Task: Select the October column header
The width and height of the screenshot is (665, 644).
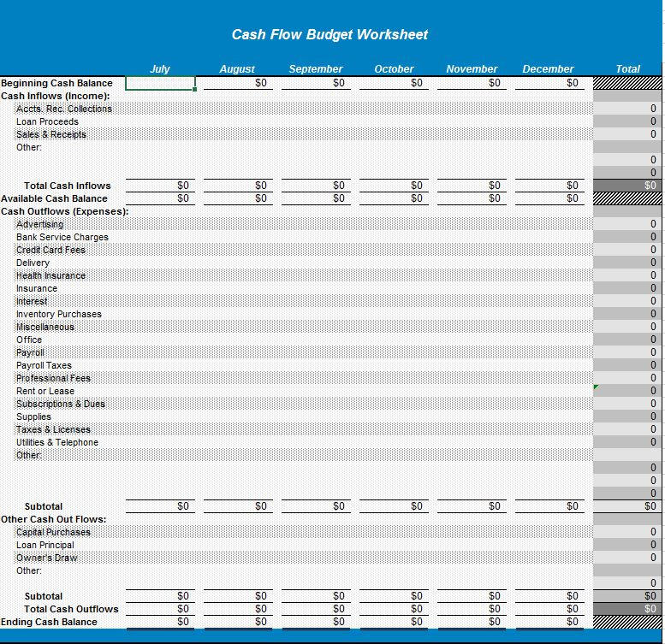Action: [394, 69]
